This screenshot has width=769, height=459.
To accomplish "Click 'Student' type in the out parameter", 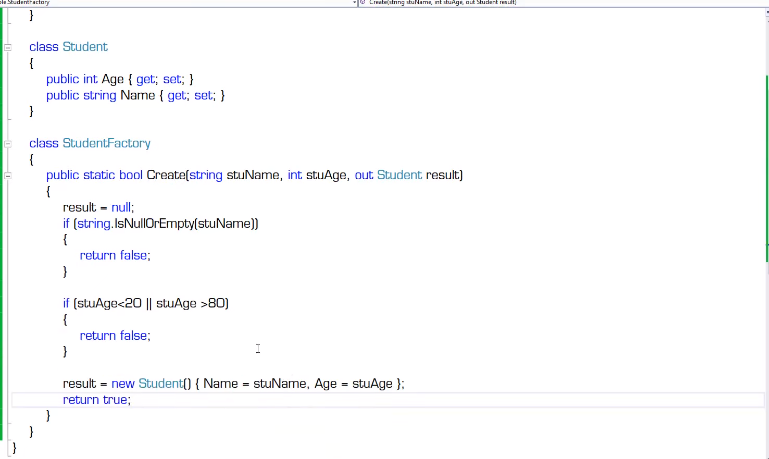I will pos(399,175).
